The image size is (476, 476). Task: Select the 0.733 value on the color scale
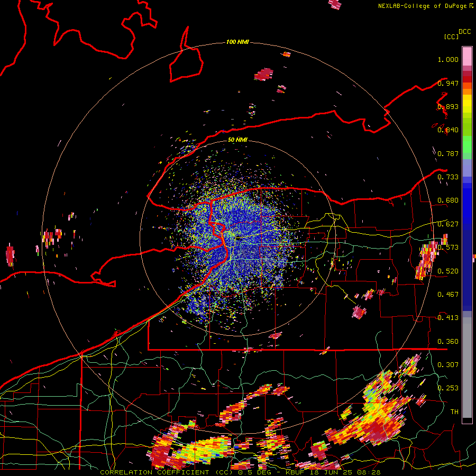tap(448, 177)
